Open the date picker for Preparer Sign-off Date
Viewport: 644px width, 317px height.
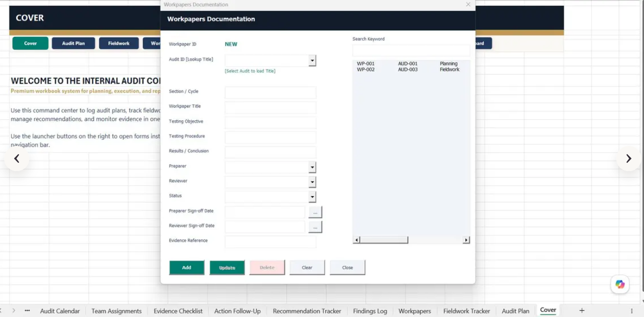tap(315, 212)
